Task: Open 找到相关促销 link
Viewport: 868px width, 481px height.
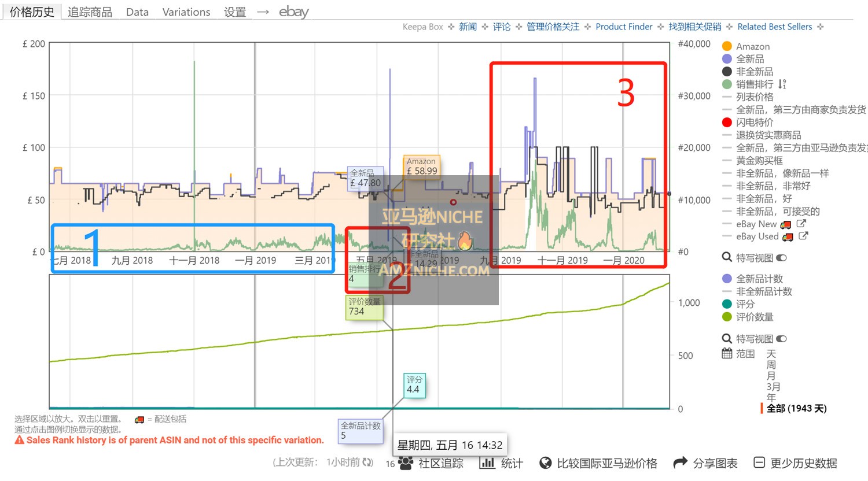Action: (695, 27)
